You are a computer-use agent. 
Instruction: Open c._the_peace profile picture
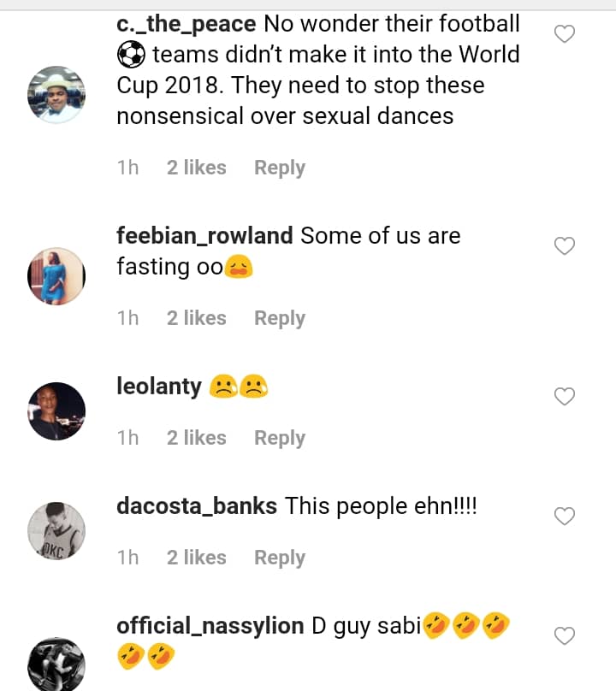click(x=57, y=94)
